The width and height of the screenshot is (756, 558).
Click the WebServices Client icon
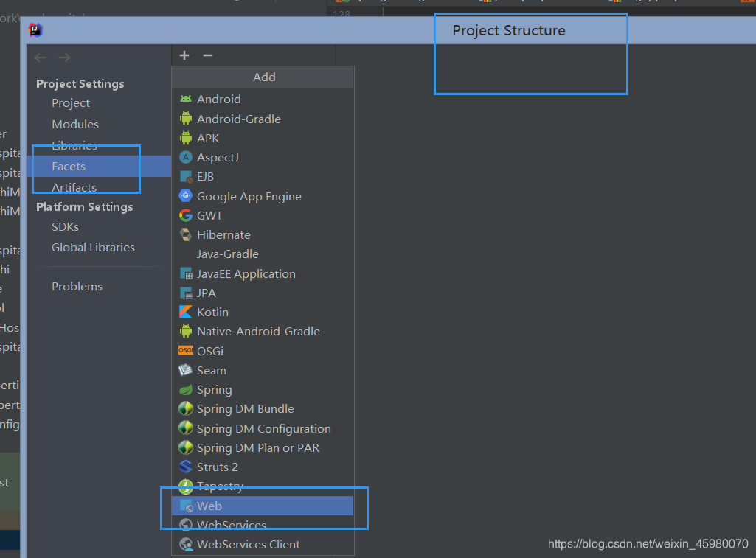pos(186,545)
